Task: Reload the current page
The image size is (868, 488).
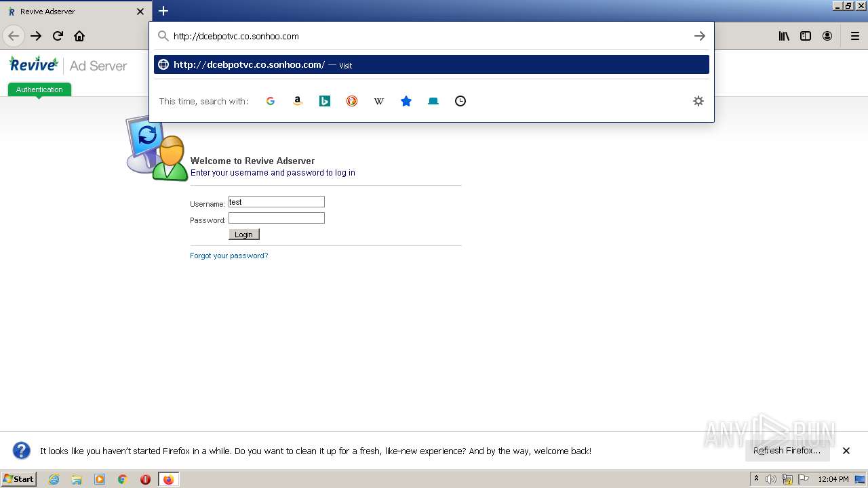Action: coord(58,36)
